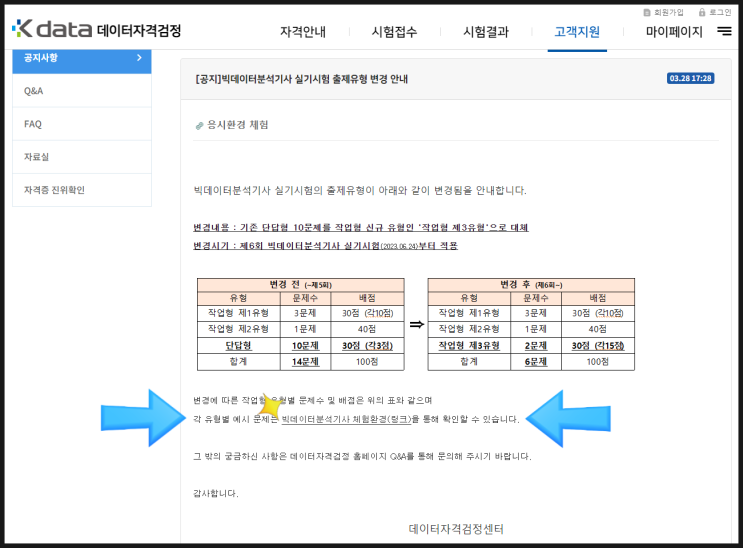Open the 마이페이지 menu
743x548 pixels.
[674, 32]
